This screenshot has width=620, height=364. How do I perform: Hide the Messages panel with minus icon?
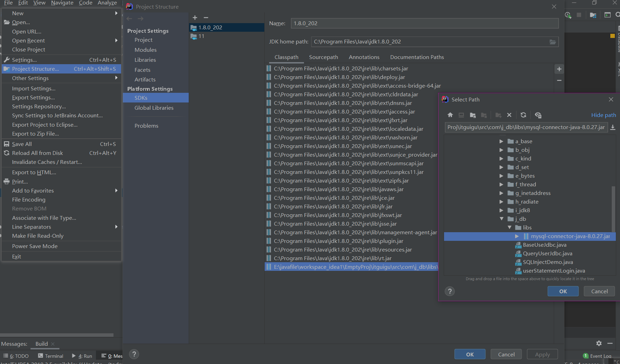point(610,343)
